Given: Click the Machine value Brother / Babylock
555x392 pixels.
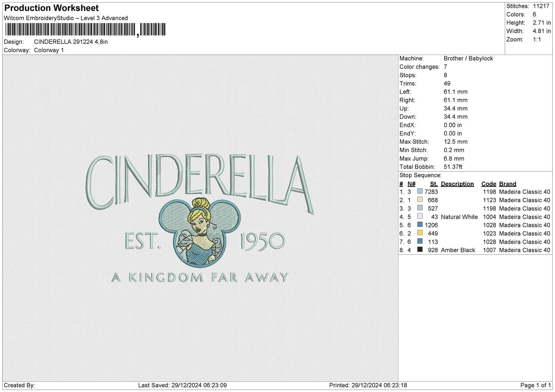Looking at the screenshot, I should [x=468, y=59].
